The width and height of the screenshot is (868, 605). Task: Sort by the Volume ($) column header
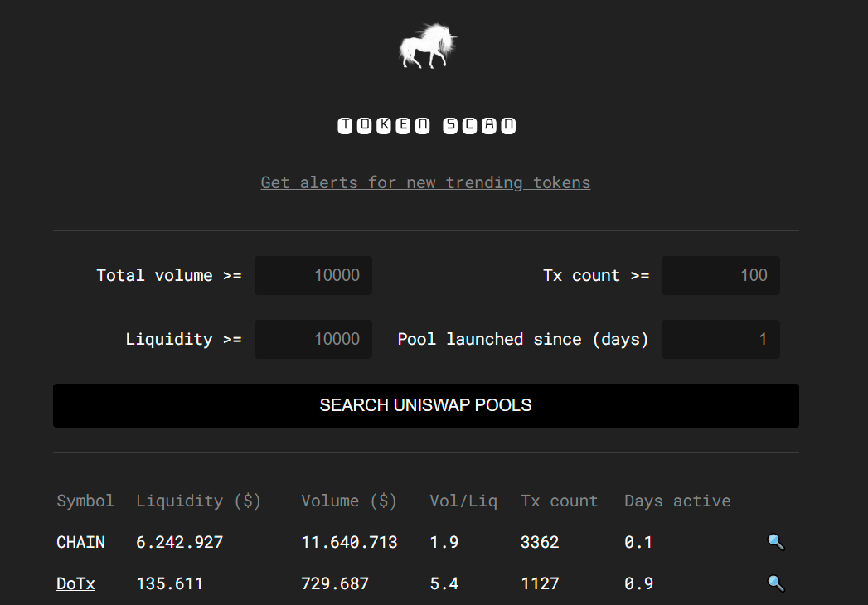pos(349,501)
